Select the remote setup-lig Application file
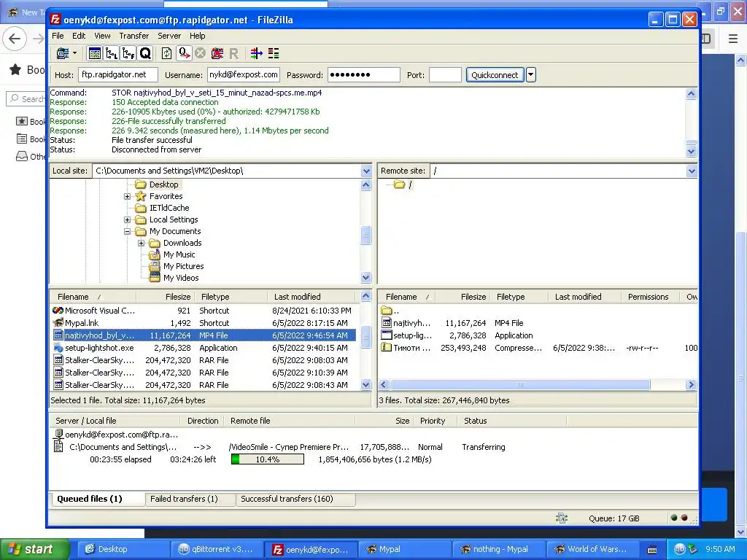747x560 pixels. (538, 335)
